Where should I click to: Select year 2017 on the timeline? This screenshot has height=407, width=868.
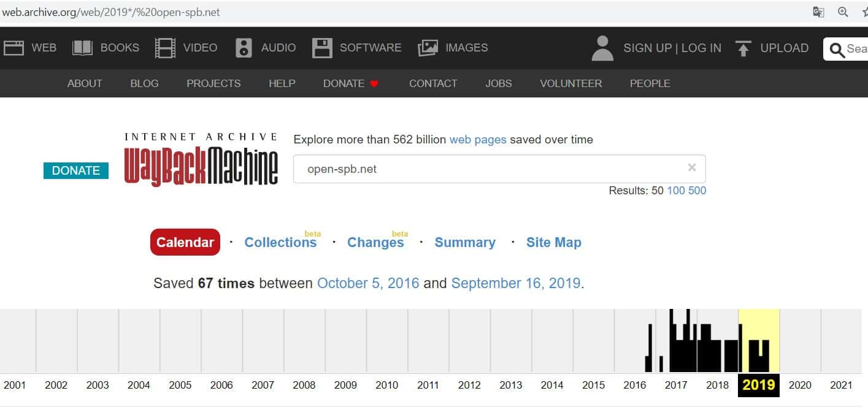(676, 385)
